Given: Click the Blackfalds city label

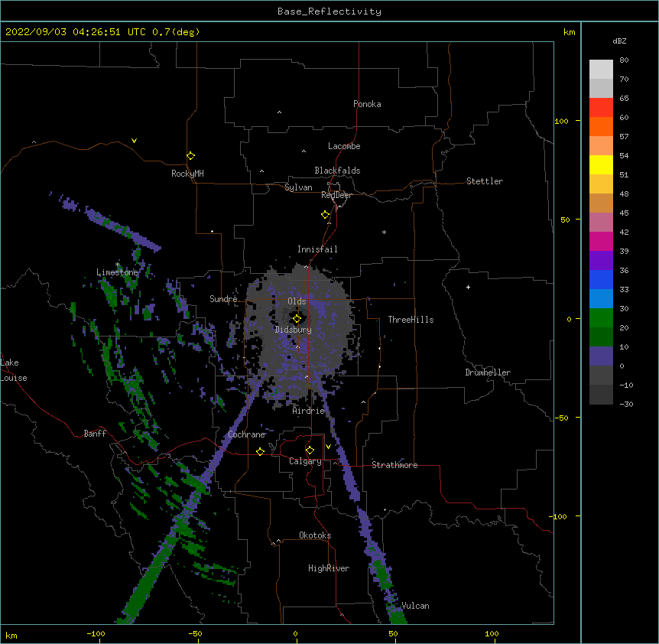Looking at the screenshot, I should tap(337, 171).
